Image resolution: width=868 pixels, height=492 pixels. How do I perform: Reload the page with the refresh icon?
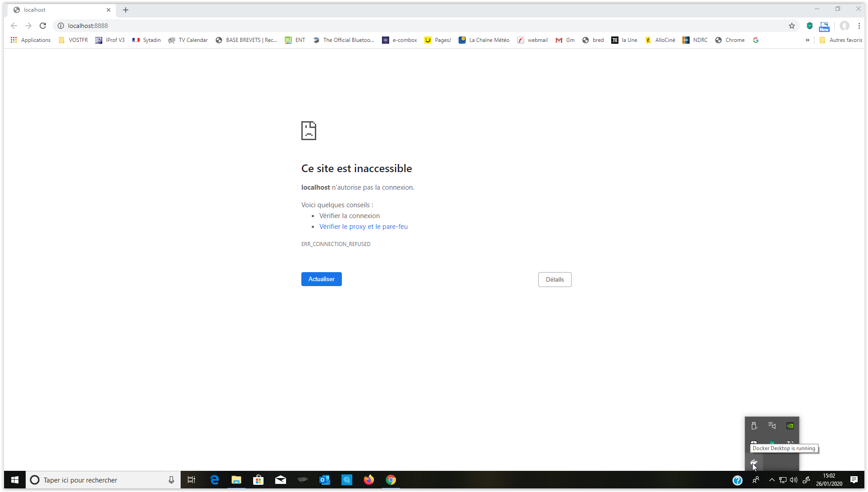[x=43, y=26]
